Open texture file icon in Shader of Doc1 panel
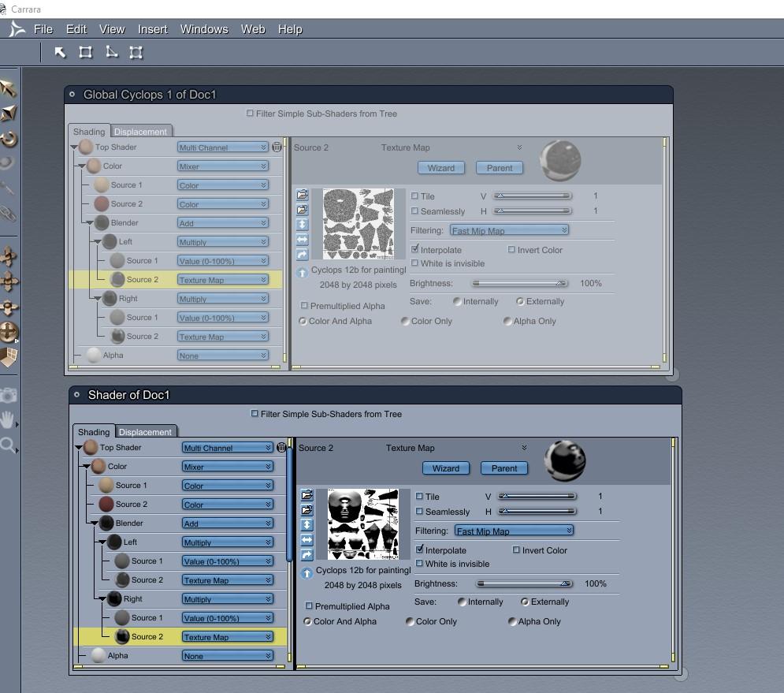 click(307, 495)
